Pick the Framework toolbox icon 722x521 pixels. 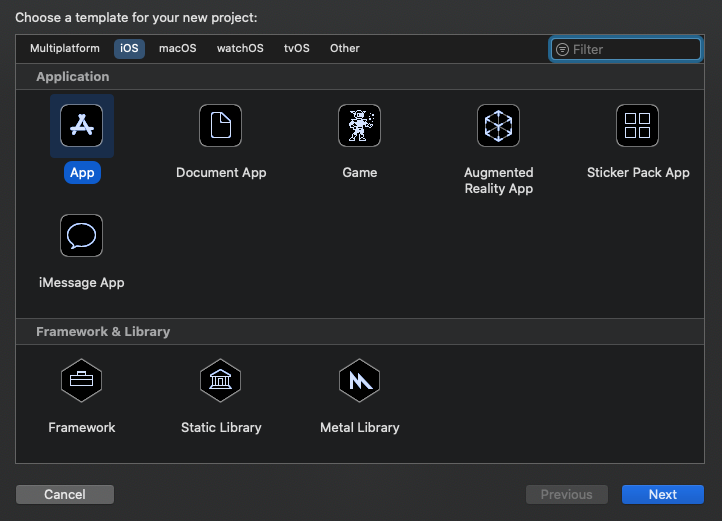click(82, 380)
